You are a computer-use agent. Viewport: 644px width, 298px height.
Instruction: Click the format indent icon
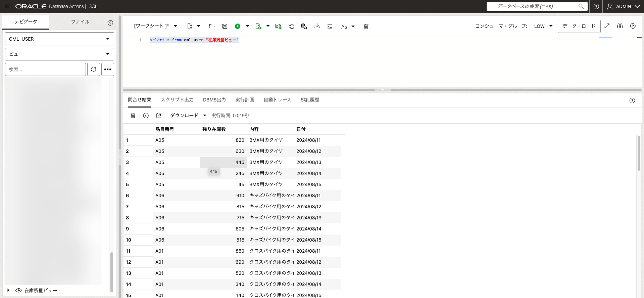point(330,26)
